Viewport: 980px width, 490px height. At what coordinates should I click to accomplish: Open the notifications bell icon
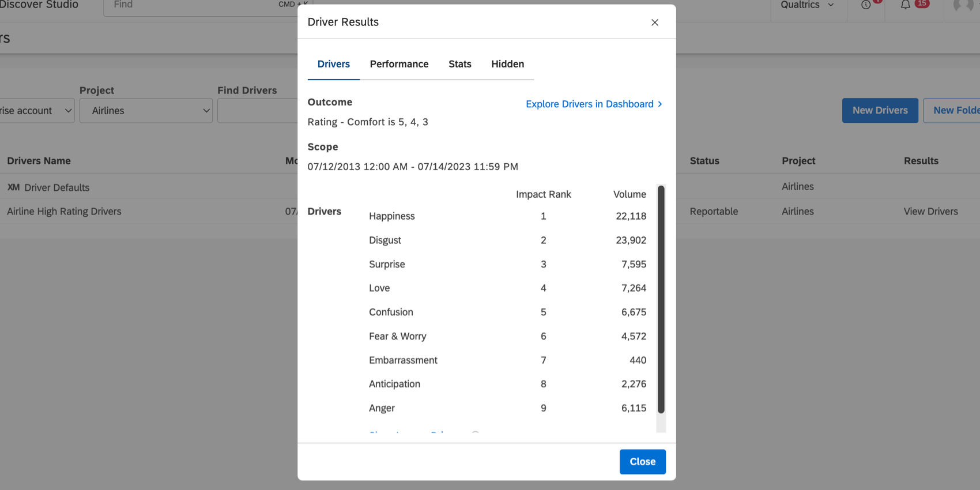tap(906, 5)
